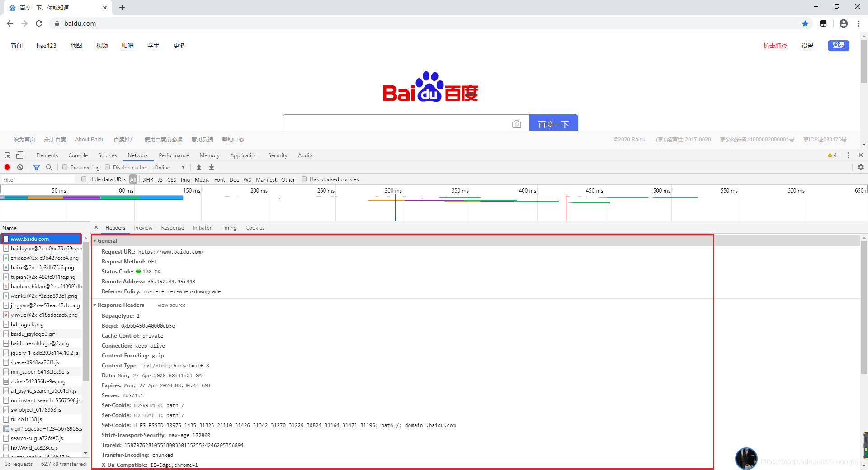
Task: Enable the Disable cache checkbox
Action: click(108, 167)
